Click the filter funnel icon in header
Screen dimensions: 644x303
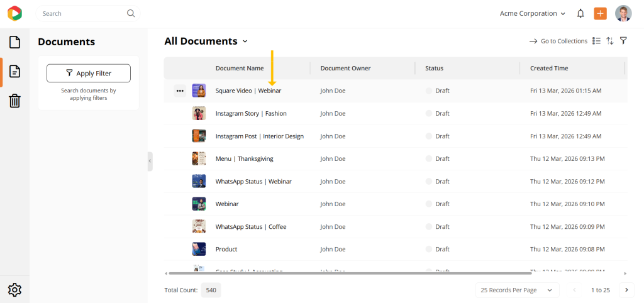(623, 41)
